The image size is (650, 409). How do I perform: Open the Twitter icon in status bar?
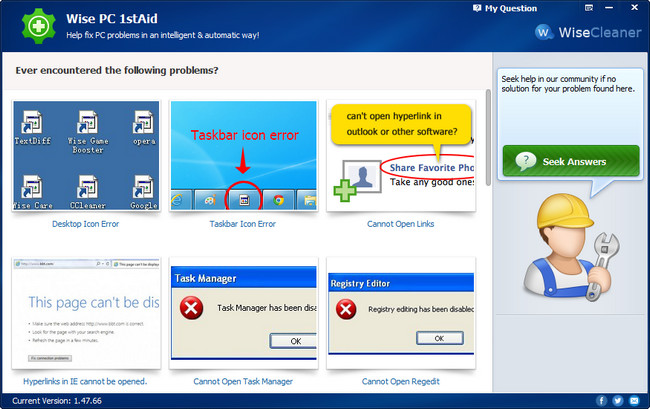point(618,401)
